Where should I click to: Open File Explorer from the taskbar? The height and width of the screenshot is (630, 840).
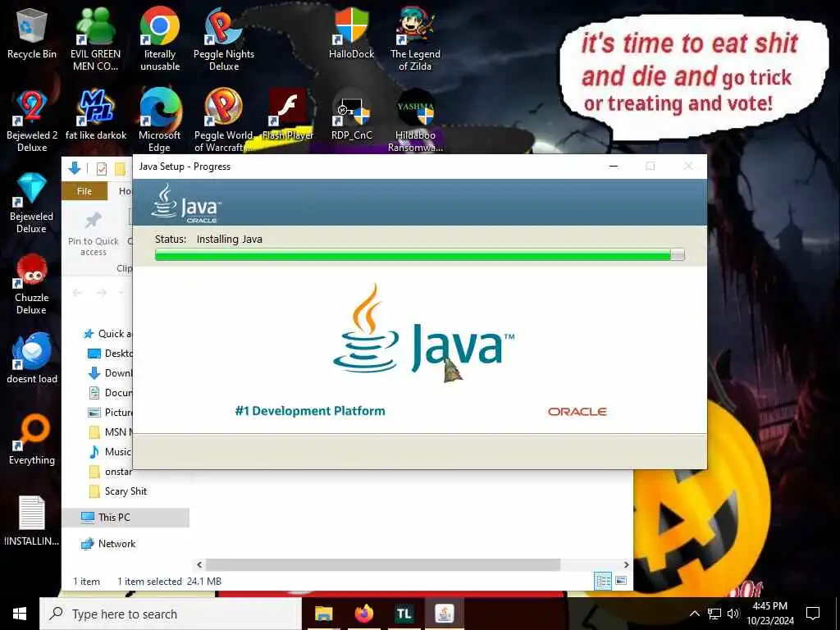[x=323, y=614]
